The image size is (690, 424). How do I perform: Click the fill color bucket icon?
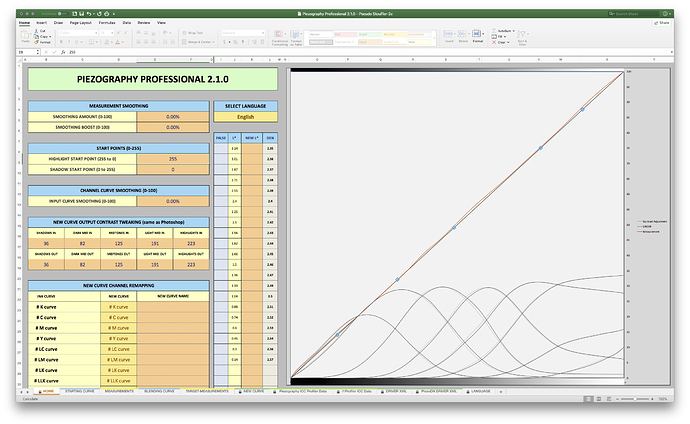pos(106,42)
